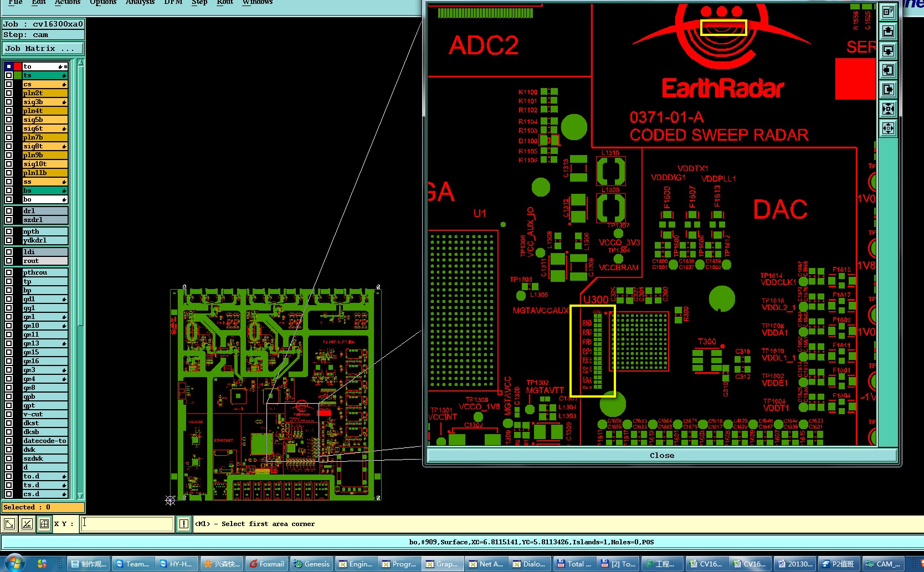This screenshot has width=924, height=572.
Task: Toggle checkbox for layer 'ts'
Action: [9, 75]
